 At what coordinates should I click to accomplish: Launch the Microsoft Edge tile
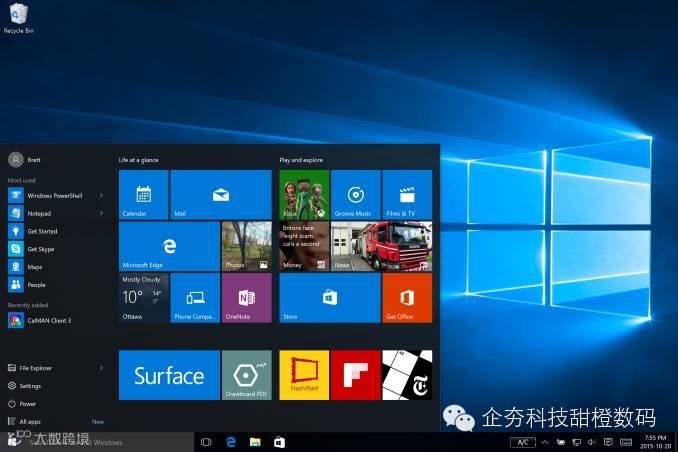(169, 246)
